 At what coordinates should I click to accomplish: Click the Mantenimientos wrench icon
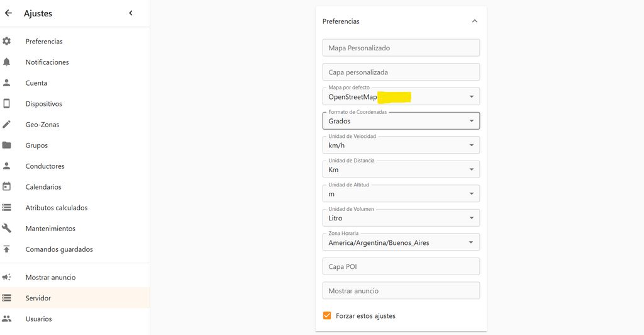point(7,229)
